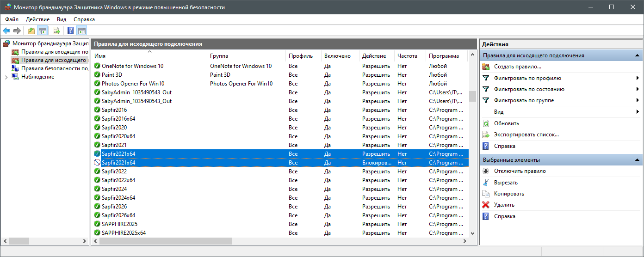The height and width of the screenshot is (257, 644).
Task: Sort by the Программа column header
Action: [x=446, y=56]
